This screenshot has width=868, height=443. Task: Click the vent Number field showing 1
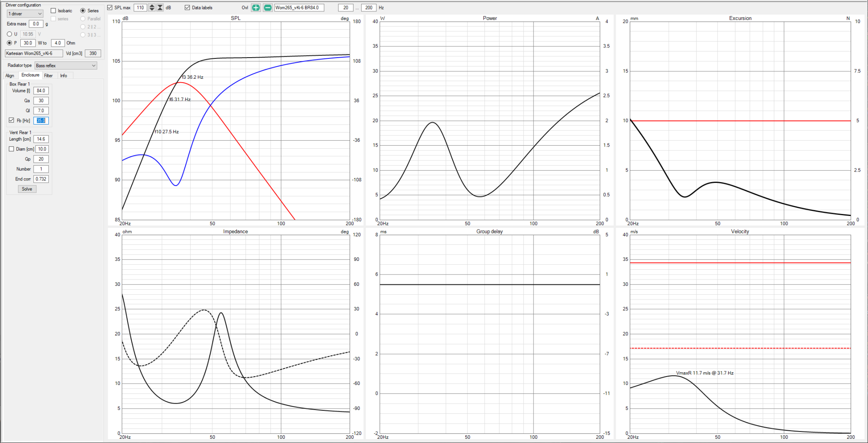click(41, 169)
